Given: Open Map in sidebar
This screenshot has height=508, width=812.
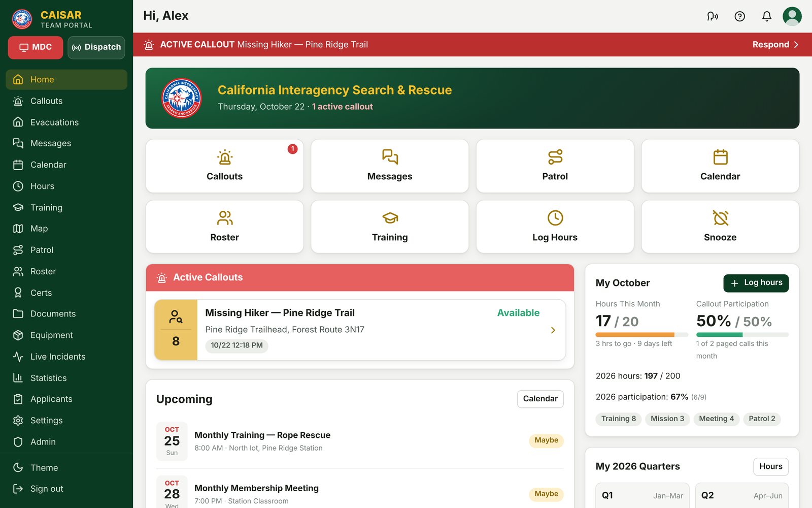Looking at the screenshot, I should click(66, 229).
